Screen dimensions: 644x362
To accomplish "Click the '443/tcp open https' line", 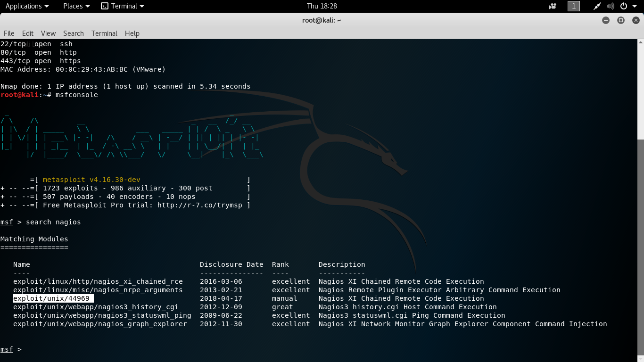I will coord(41,61).
